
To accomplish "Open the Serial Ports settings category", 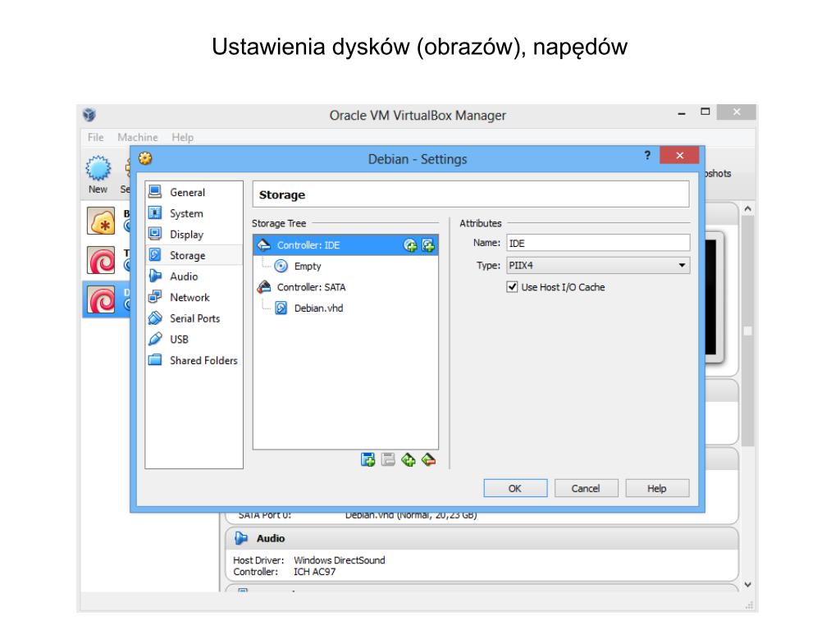I will pyautogui.click(x=194, y=318).
